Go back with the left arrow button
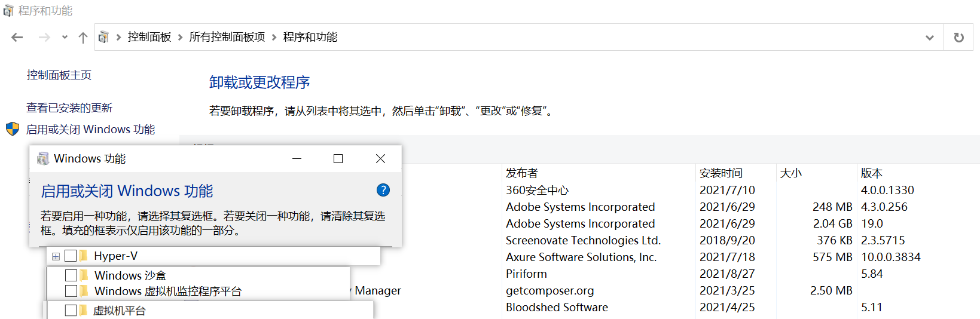The height and width of the screenshot is (319, 980). [17, 38]
